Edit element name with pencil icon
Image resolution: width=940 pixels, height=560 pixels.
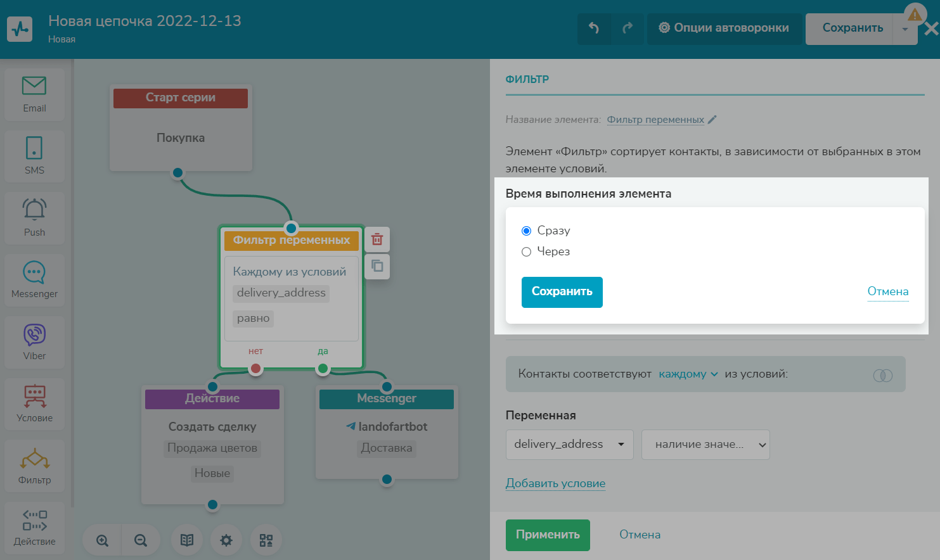712,119
